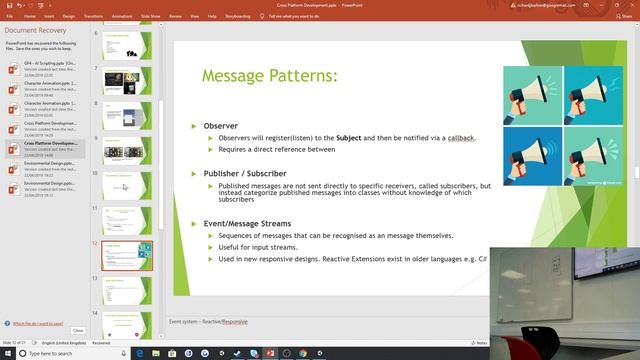Click the lightbulb Tell Me icon
The height and width of the screenshot is (360, 640).
click(x=262, y=16)
